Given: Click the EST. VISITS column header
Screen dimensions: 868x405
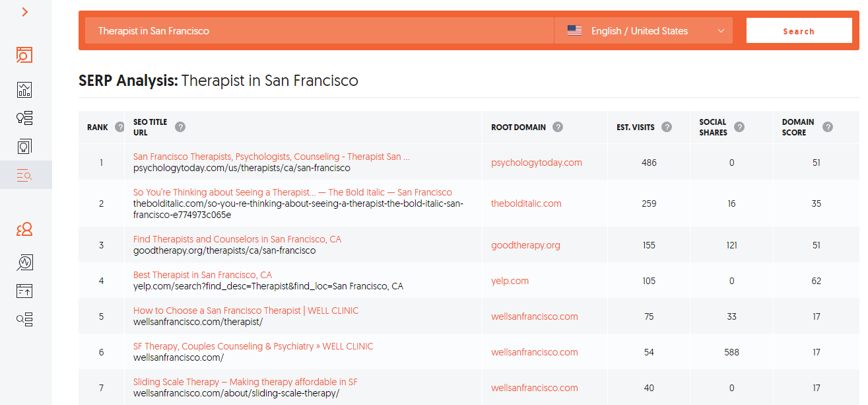Looking at the screenshot, I should coord(635,127).
